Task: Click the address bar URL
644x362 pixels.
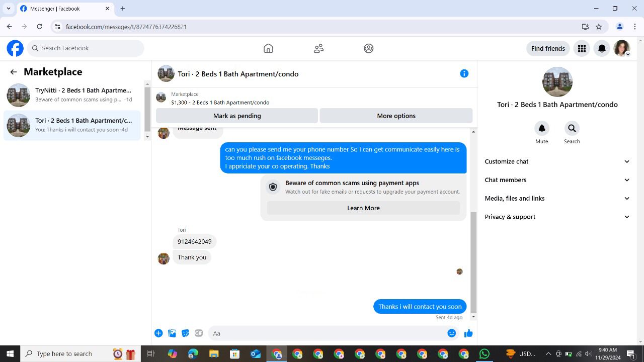Action: (126, 27)
